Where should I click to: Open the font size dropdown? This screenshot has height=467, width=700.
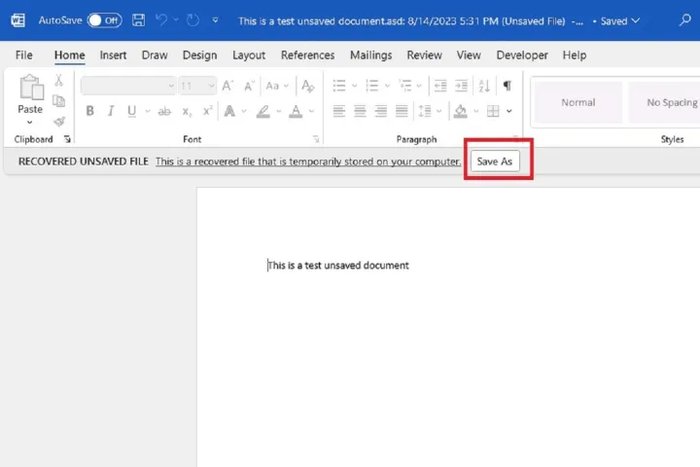click(211, 86)
